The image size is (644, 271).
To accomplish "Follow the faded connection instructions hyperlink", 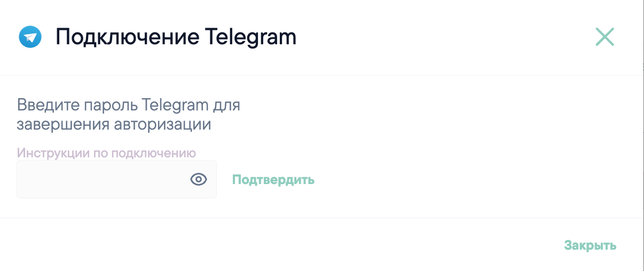I will click(107, 153).
